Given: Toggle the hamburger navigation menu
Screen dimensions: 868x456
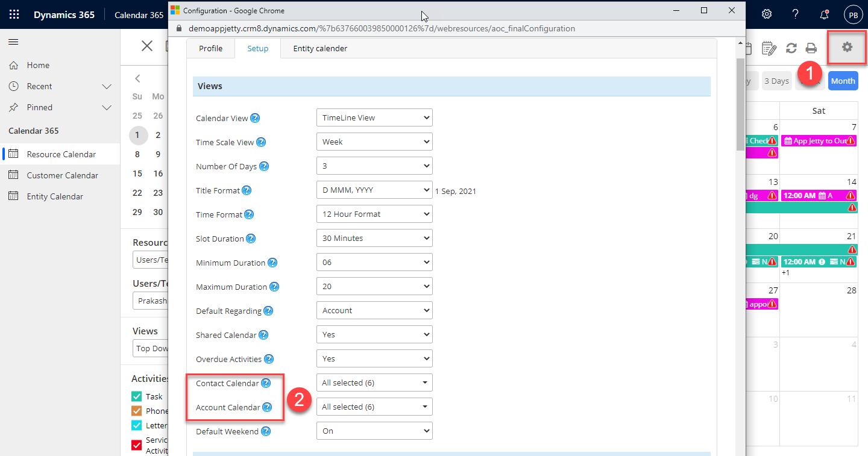Looking at the screenshot, I should point(13,42).
